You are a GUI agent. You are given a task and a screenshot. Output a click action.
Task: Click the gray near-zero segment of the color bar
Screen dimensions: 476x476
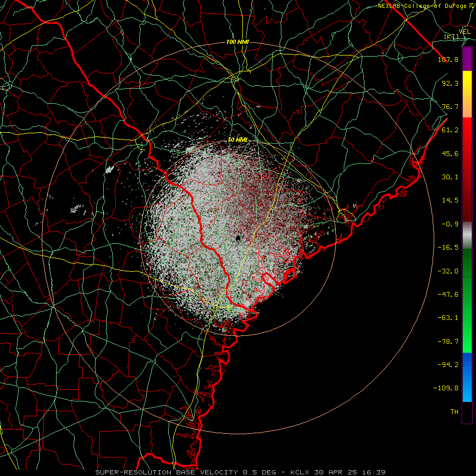point(467,235)
